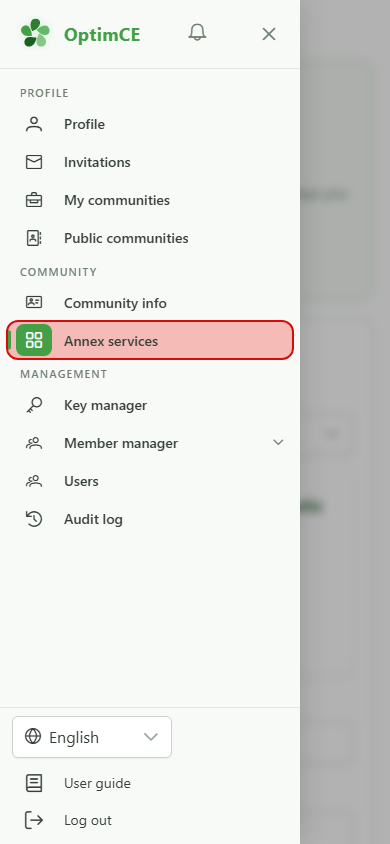
Task: Click the My communities briefcase icon
Action: click(34, 200)
